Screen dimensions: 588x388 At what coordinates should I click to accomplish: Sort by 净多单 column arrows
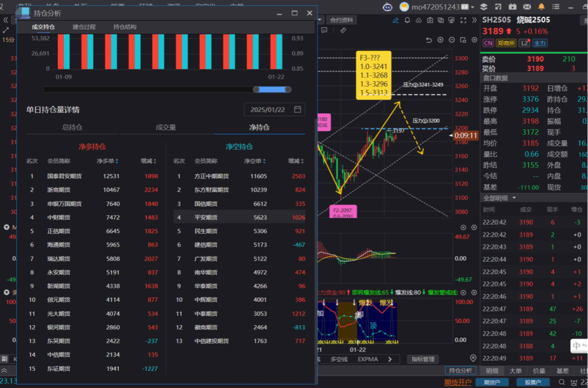(117, 161)
